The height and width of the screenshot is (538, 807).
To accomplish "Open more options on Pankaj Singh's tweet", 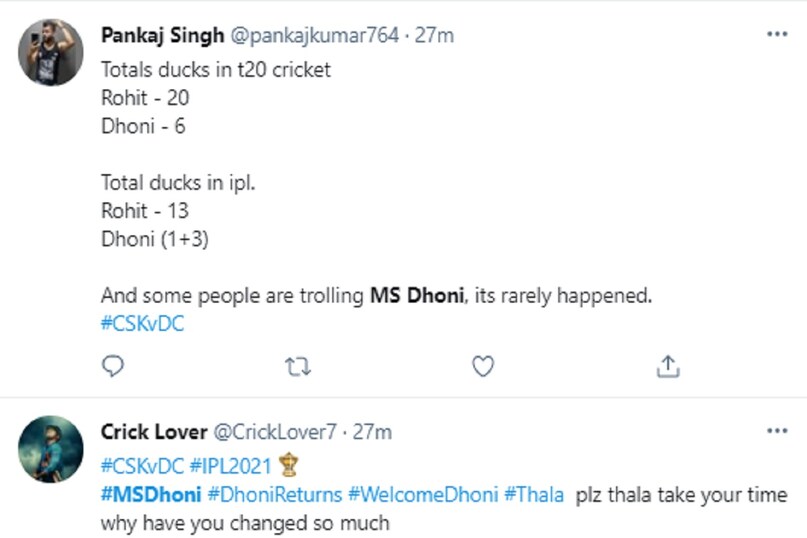I will pos(776,34).
